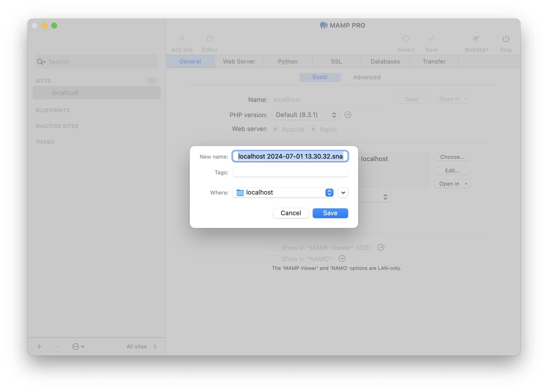Viewport: 548px width, 392px height.
Task: Open the top Open in dropdown beside Name
Action: 452,99
